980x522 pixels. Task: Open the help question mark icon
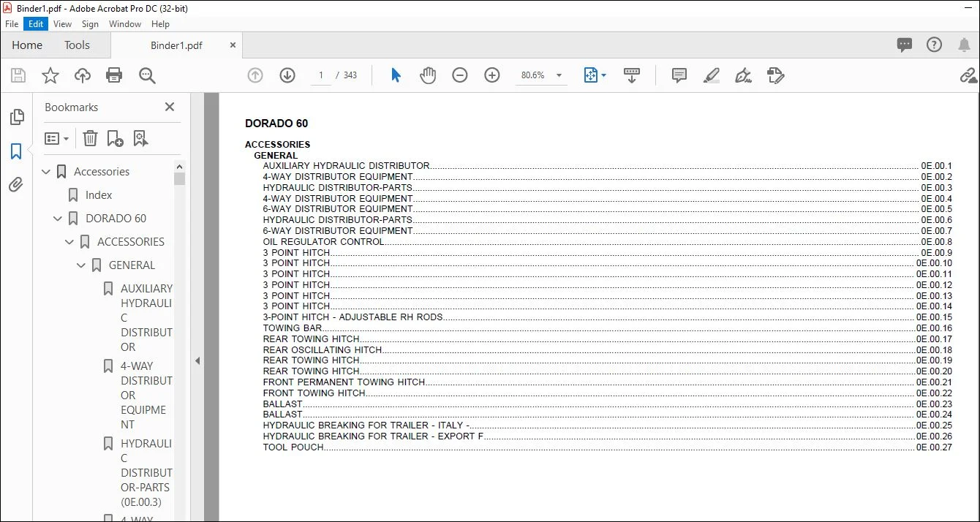[x=934, y=45]
